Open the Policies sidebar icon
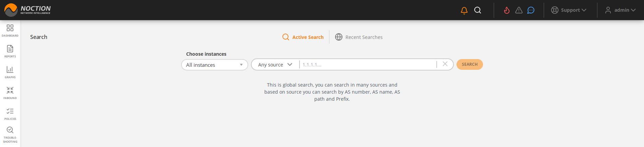644x147 pixels. click(10, 113)
